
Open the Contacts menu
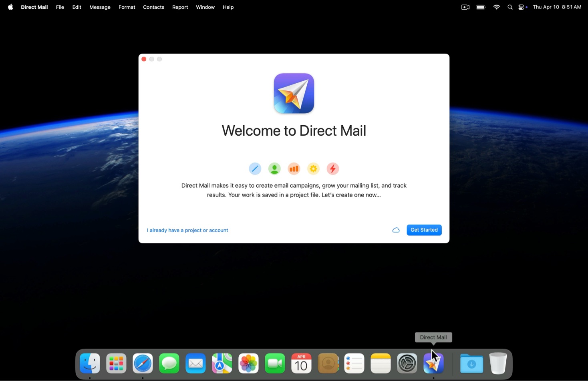[153, 7]
